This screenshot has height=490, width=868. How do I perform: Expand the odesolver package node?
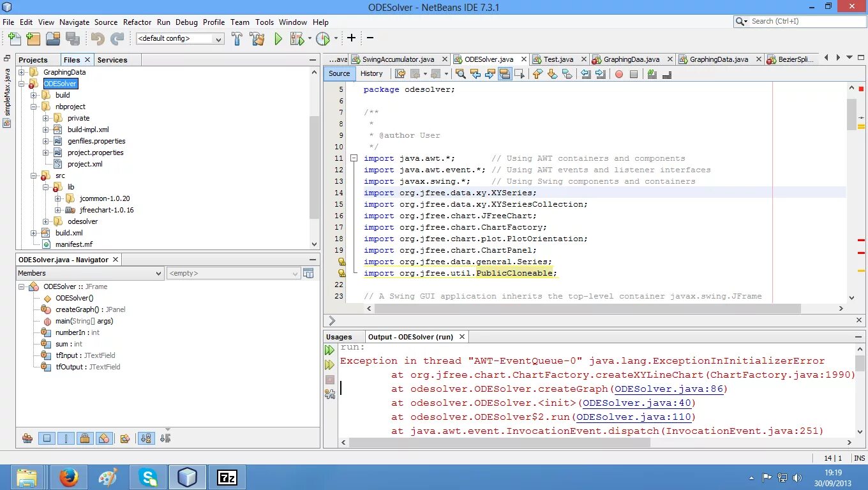tap(46, 221)
